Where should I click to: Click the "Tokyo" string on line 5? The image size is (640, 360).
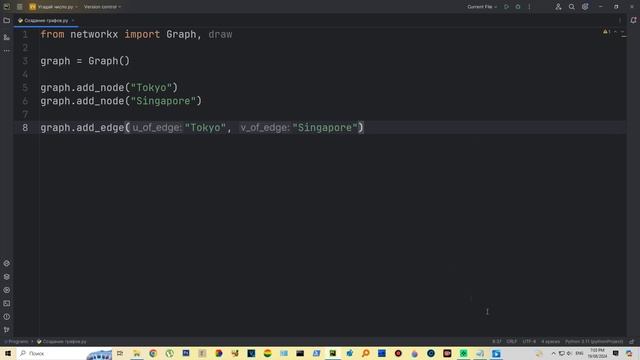[151, 88]
